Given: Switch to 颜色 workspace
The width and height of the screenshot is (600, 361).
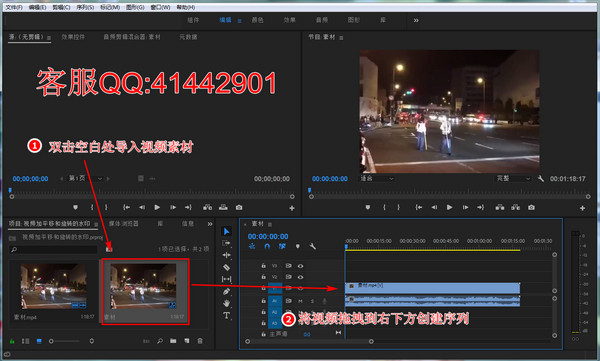Looking at the screenshot, I should pyautogui.click(x=257, y=20).
